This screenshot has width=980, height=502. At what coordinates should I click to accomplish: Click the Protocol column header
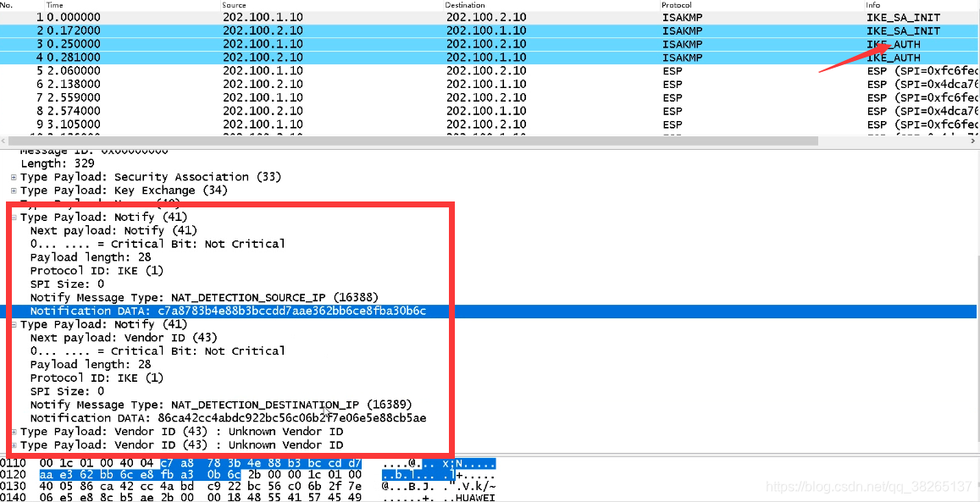pyautogui.click(x=677, y=5)
